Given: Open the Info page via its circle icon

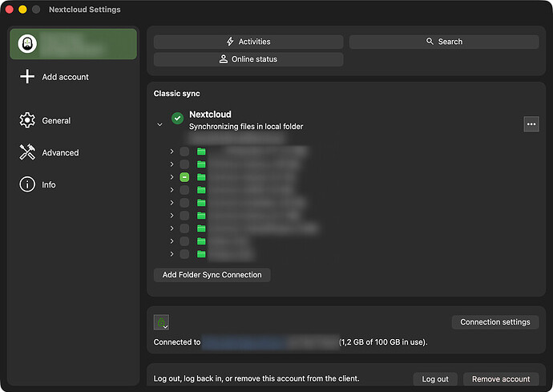Looking at the screenshot, I should (27, 184).
